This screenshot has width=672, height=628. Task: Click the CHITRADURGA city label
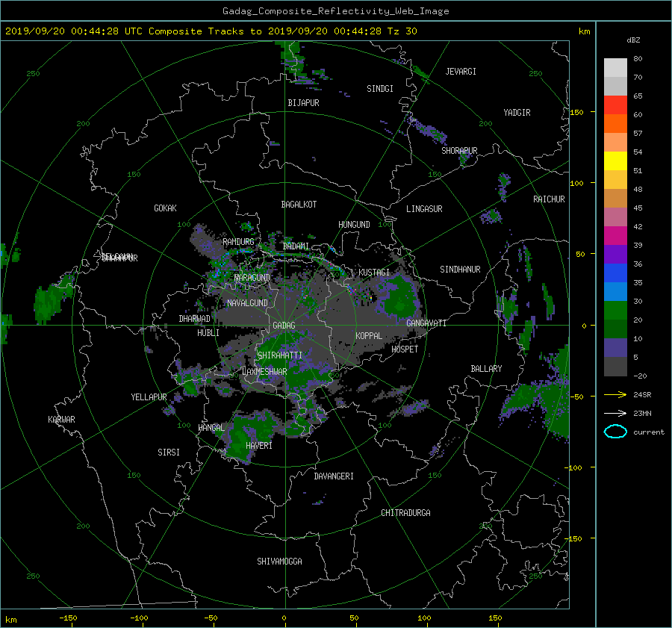405,513
